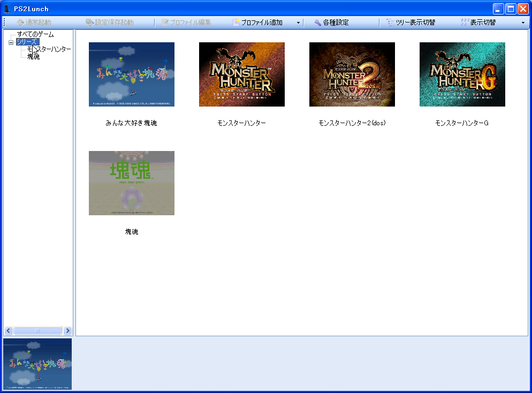
Task: Click the 表示切替 button label
Action: [x=483, y=22]
